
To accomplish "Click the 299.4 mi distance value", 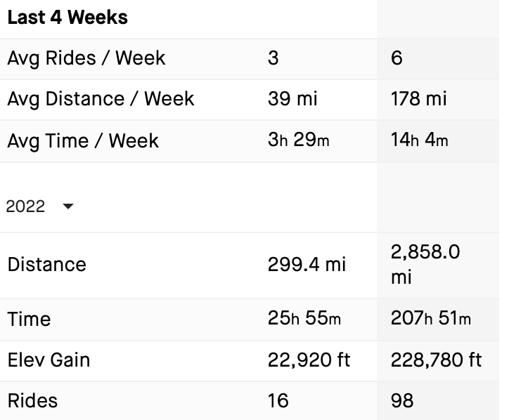I will click(307, 265).
